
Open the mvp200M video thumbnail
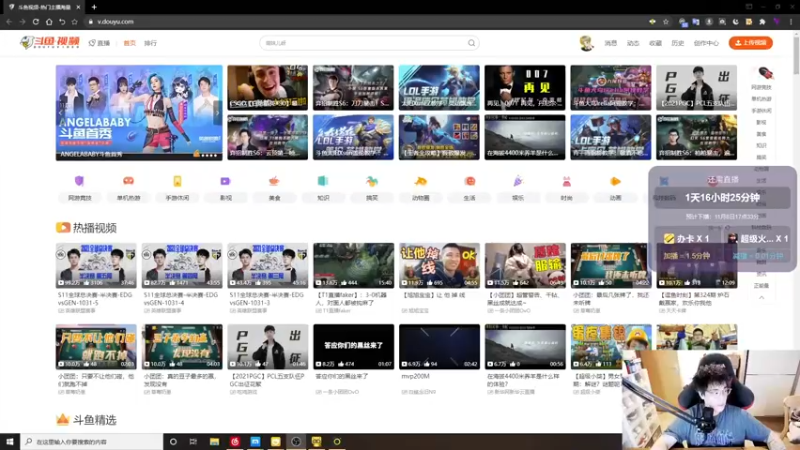pos(439,346)
